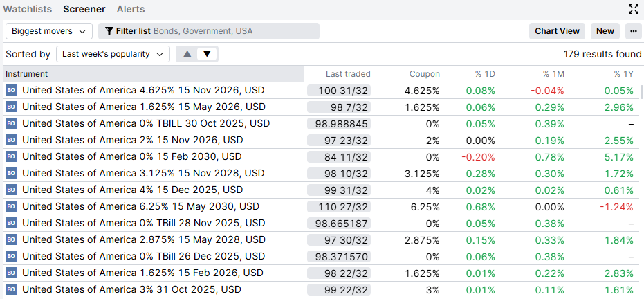The height and width of the screenshot is (299, 644).
Task: Open United States of America 0% 15 Feb 2030
Action: coord(132,156)
